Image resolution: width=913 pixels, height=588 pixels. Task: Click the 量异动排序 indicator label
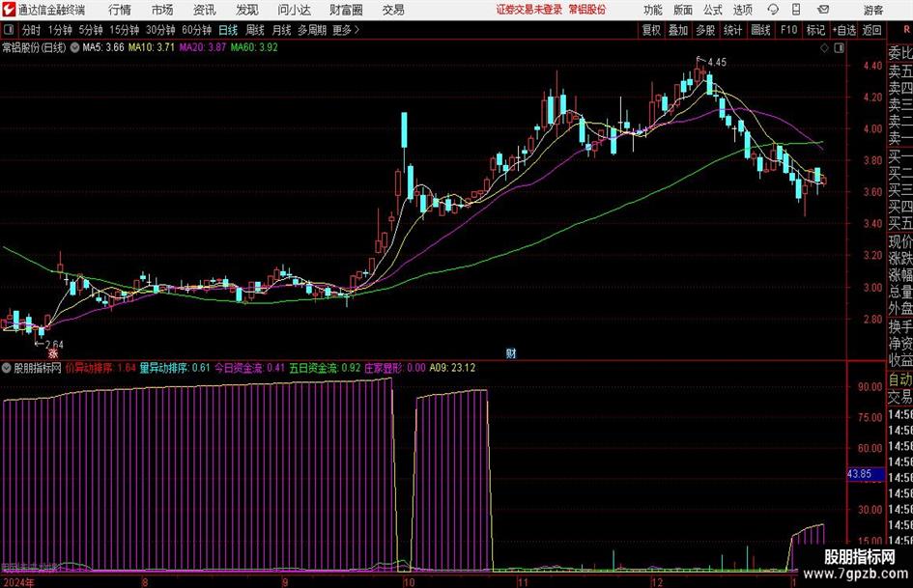point(175,368)
